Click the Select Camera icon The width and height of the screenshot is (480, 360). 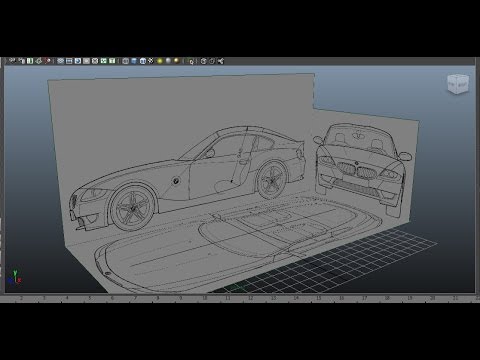coord(12,61)
